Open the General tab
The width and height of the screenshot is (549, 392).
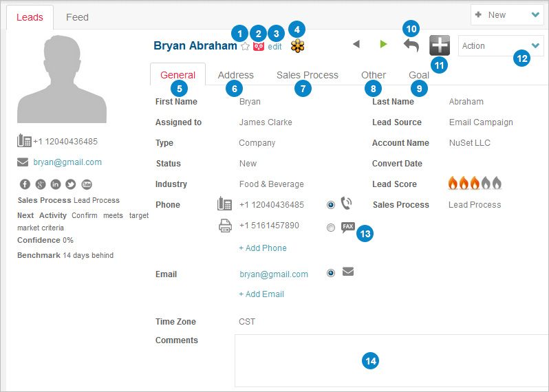pyautogui.click(x=178, y=75)
